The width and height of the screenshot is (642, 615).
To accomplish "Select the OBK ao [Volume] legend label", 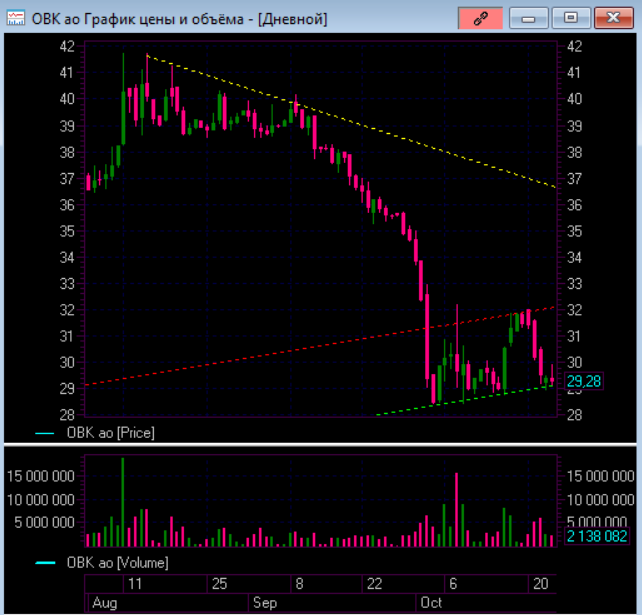I will click(118, 563).
